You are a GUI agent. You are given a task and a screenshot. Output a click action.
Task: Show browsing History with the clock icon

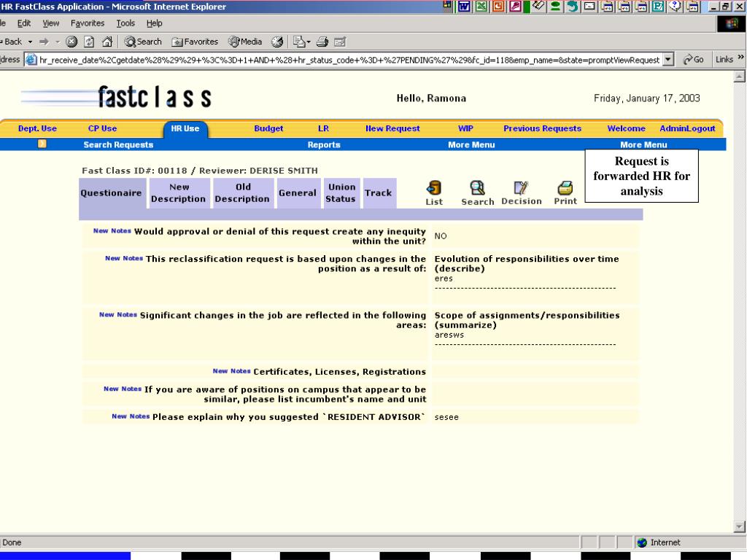pyautogui.click(x=277, y=42)
